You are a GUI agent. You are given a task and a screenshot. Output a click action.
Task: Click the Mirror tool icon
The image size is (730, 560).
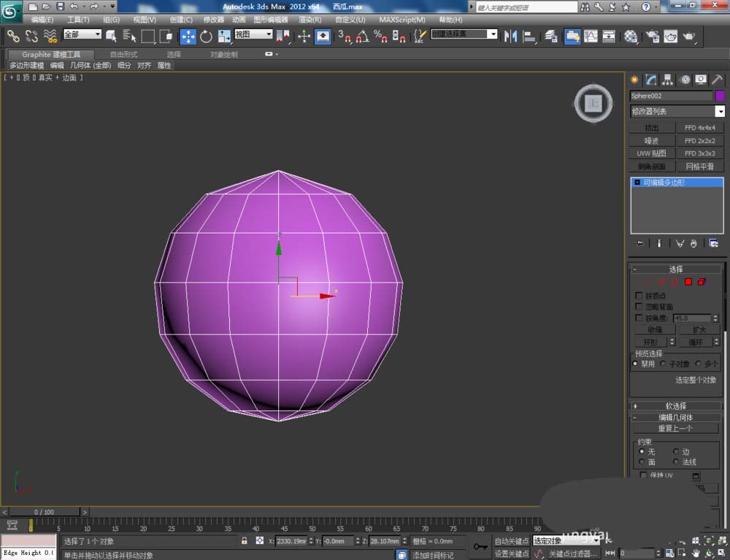click(x=511, y=36)
